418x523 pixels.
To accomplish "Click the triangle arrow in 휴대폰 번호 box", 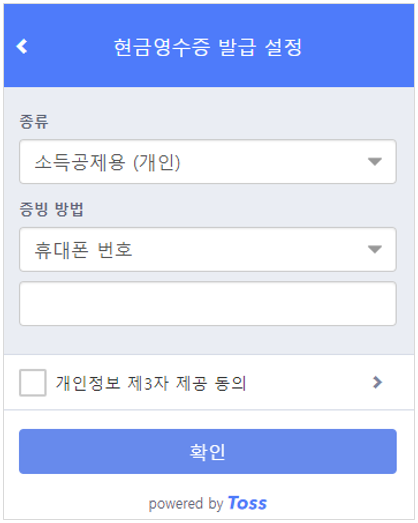I will (x=375, y=249).
